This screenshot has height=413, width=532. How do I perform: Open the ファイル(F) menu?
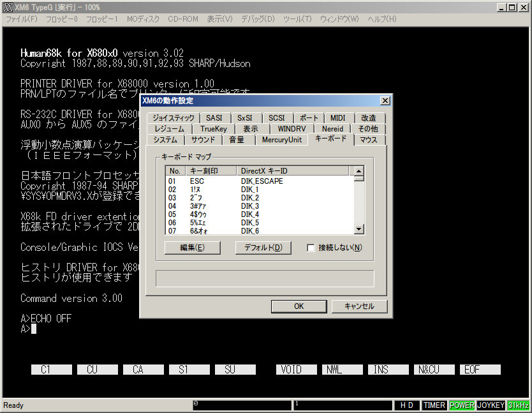22,19
